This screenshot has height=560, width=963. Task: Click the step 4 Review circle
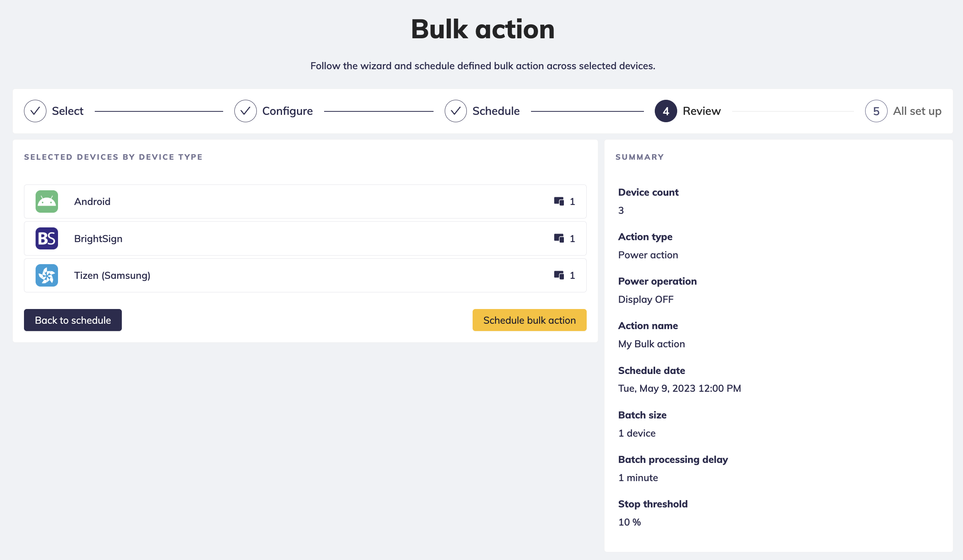666,111
